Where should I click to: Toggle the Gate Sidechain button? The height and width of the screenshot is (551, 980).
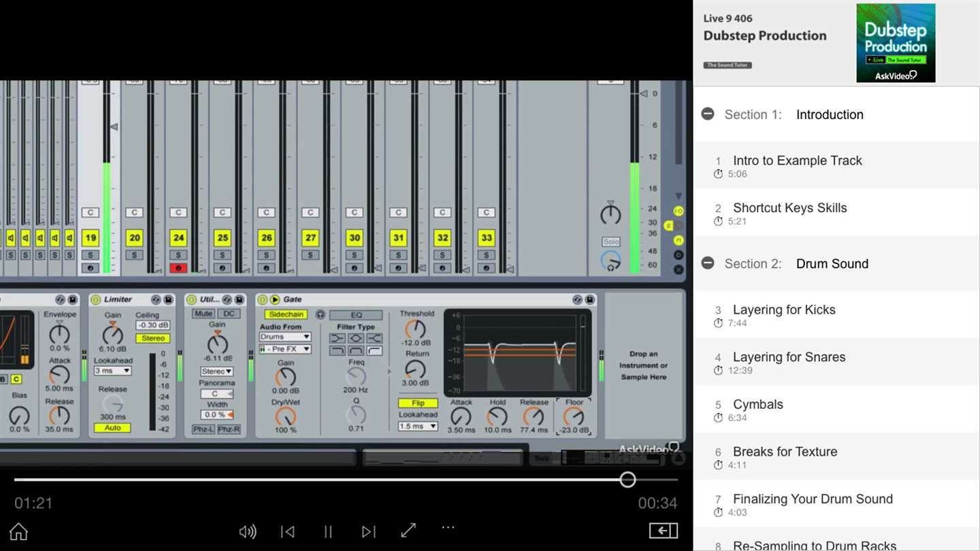click(x=286, y=315)
